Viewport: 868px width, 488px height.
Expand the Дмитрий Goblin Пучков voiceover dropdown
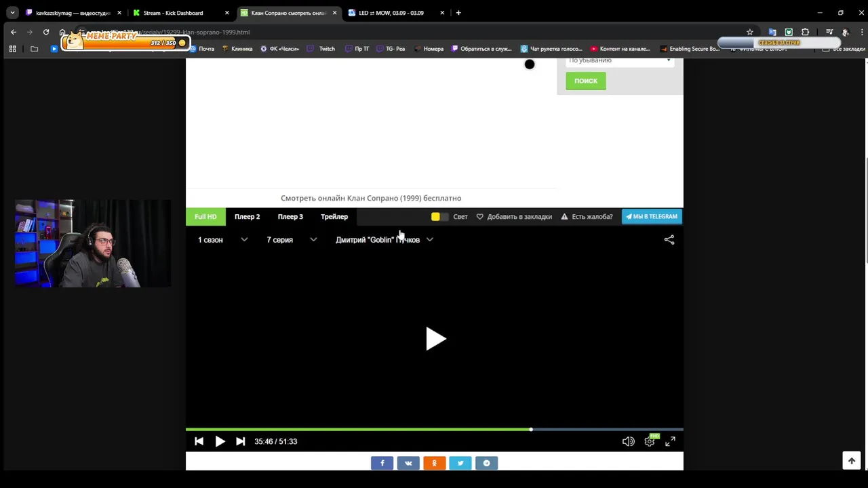click(x=384, y=240)
